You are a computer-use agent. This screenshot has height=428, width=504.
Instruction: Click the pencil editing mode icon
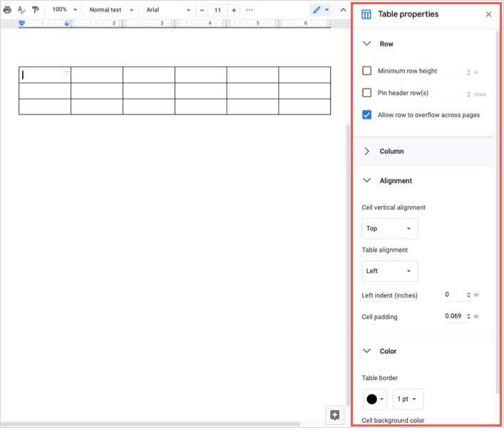pyautogui.click(x=317, y=10)
